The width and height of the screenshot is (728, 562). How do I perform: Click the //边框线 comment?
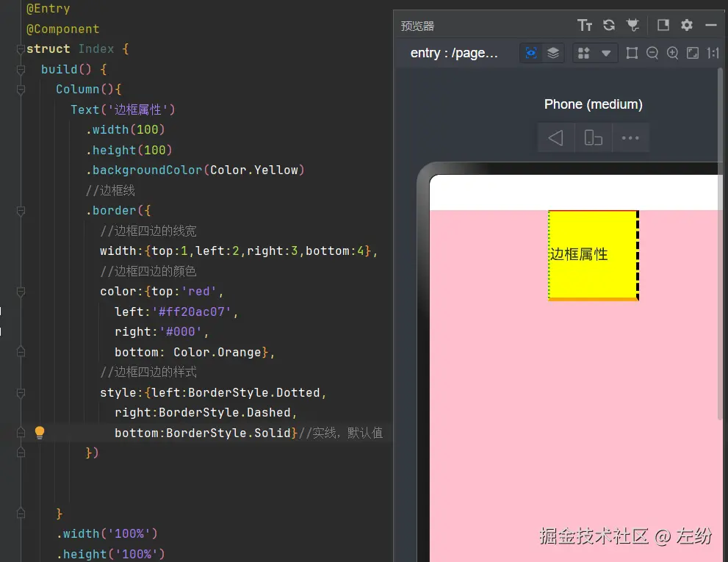tap(110, 190)
